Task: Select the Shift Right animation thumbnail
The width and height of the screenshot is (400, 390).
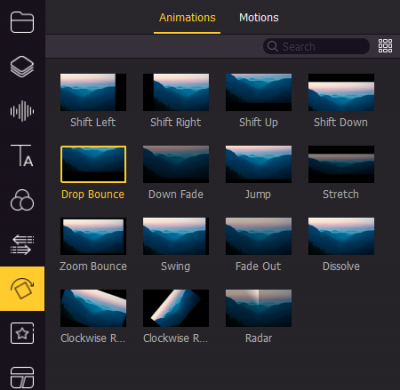Action: tap(176, 92)
